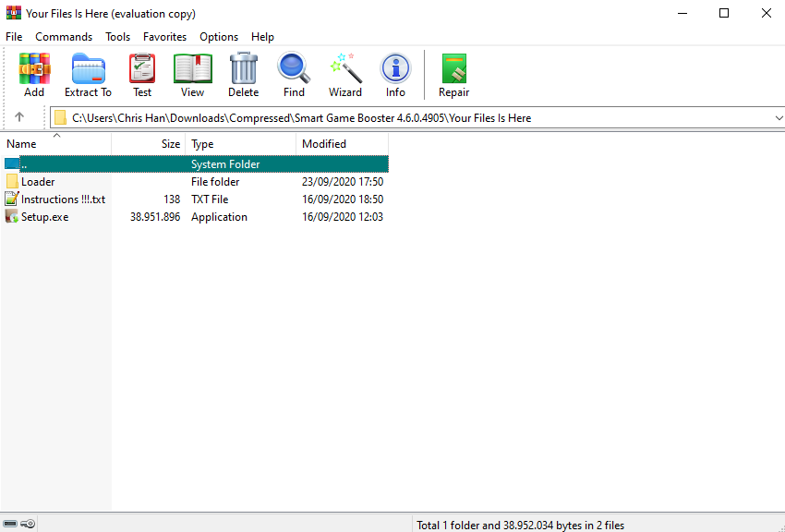Select the Setup.exe application icon
The width and height of the screenshot is (785, 532).
12,216
